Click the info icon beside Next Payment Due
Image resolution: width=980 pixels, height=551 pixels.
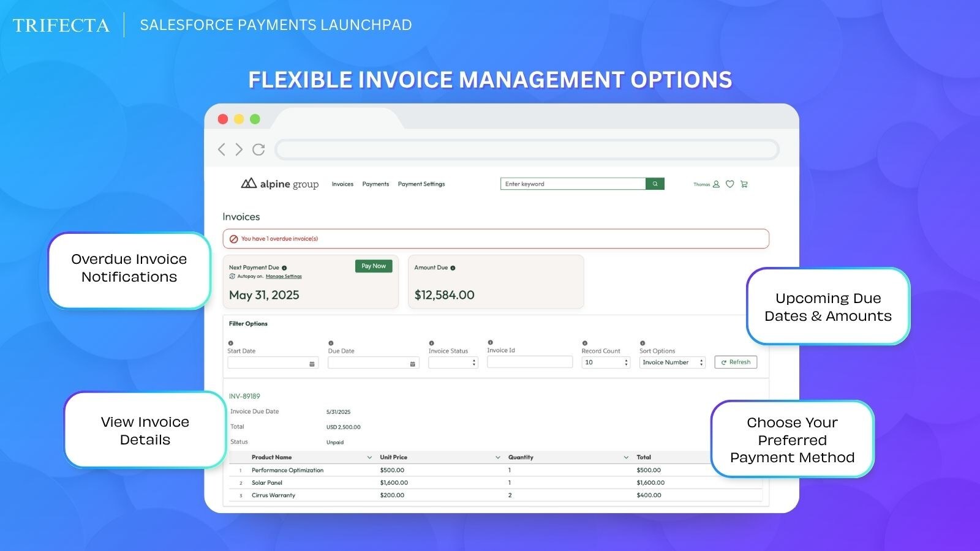click(x=284, y=268)
